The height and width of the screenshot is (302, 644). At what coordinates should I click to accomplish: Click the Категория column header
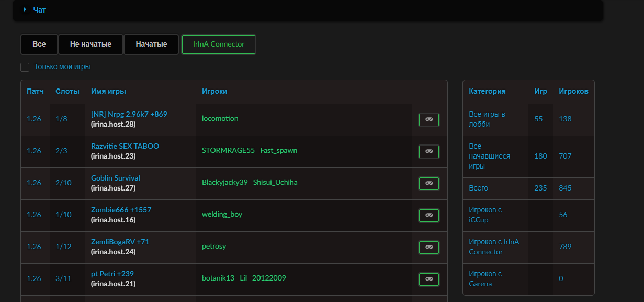click(487, 91)
